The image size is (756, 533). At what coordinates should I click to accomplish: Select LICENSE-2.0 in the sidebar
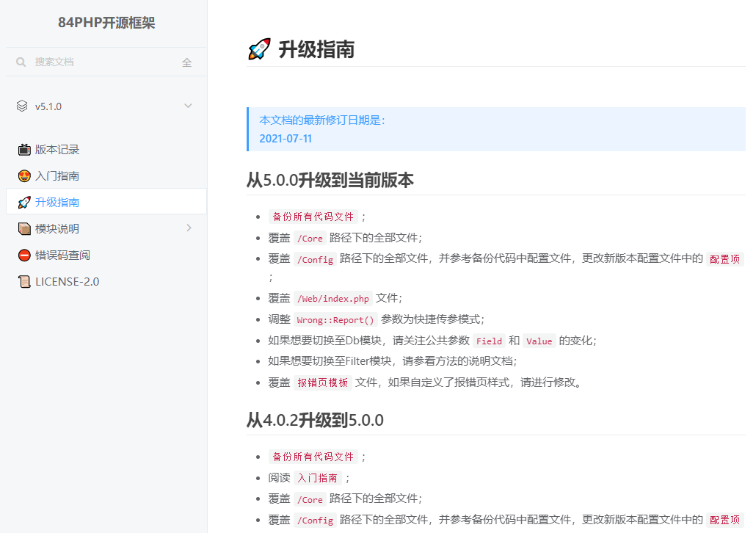67,281
